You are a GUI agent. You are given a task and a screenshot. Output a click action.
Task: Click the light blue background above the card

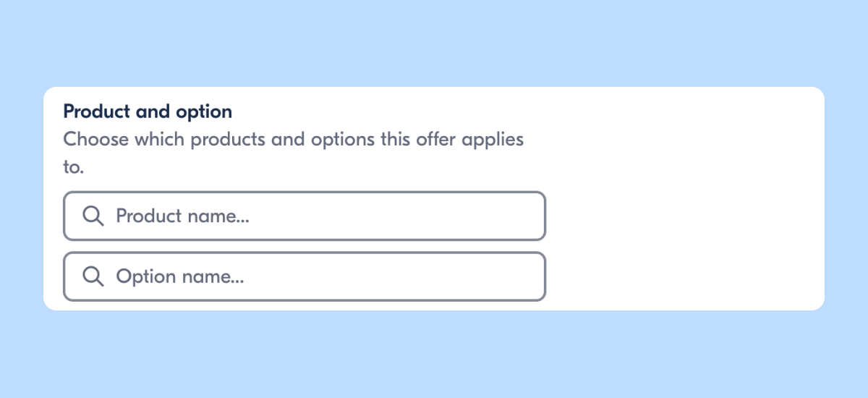(x=434, y=43)
